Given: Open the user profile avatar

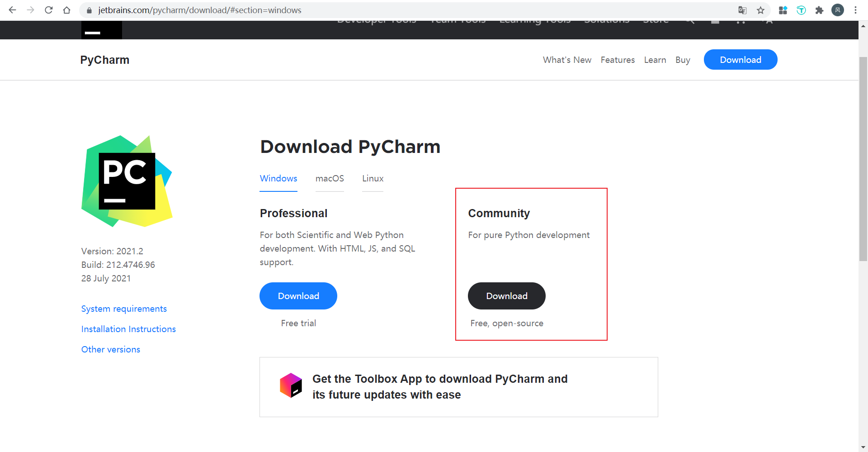Looking at the screenshot, I should point(838,10).
